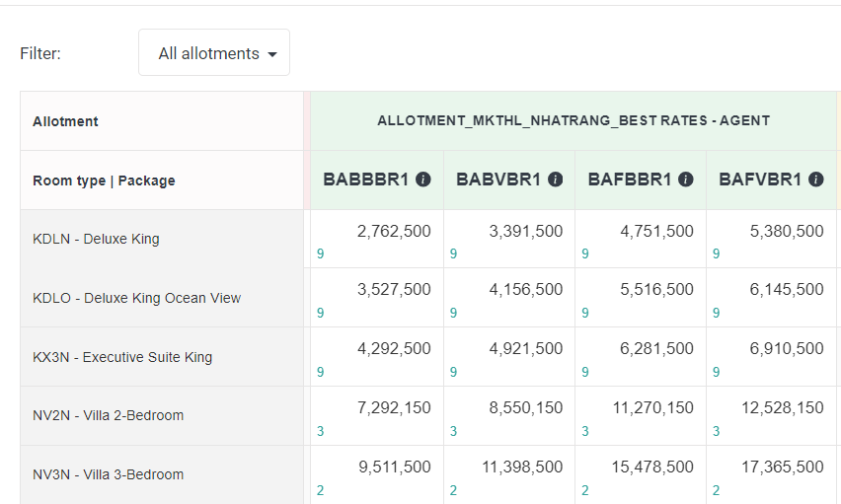Open the All allotments filter dropdown
The image size is (841, 504).
point(214,53)
